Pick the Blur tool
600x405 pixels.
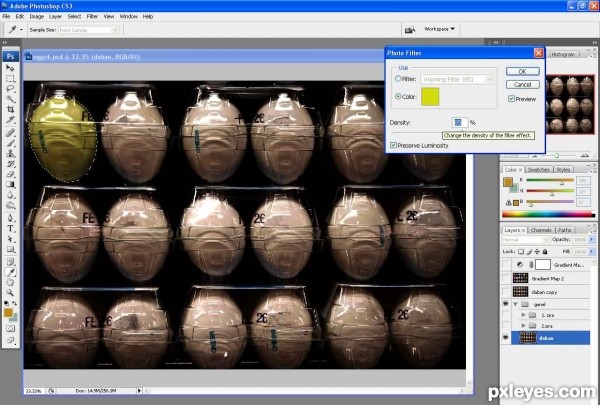10,195
